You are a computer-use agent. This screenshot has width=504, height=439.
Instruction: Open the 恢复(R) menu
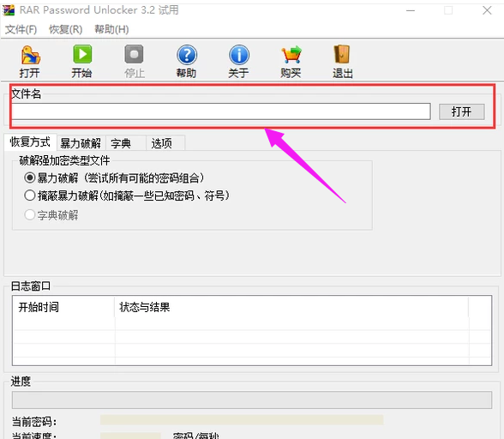(65, 30)
